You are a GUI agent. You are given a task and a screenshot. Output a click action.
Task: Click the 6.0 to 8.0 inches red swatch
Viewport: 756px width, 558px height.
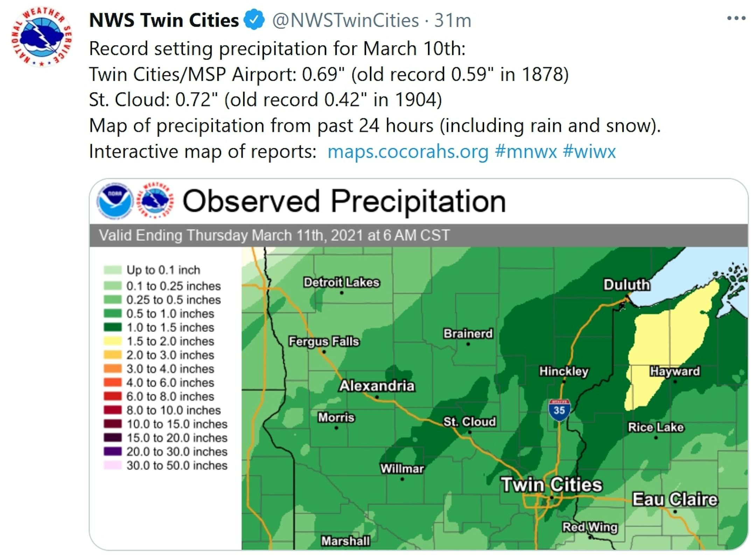pyautogui.click(x=113, y=396)
